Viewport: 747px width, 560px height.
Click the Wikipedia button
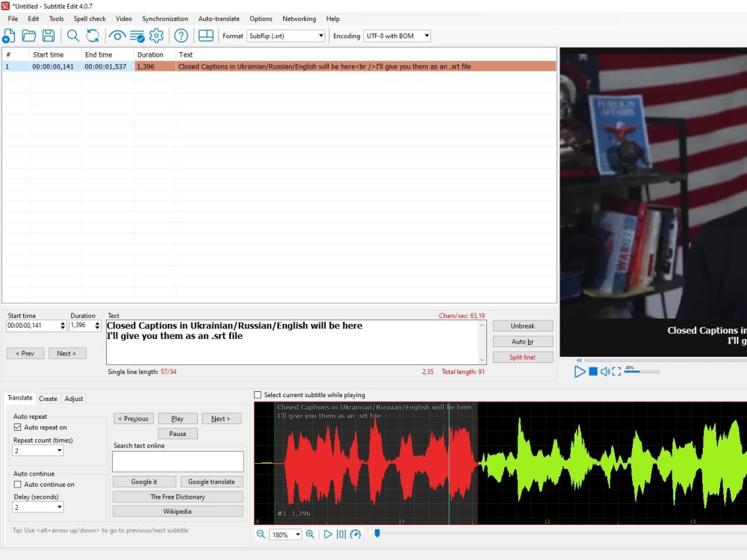pos(178,511)
